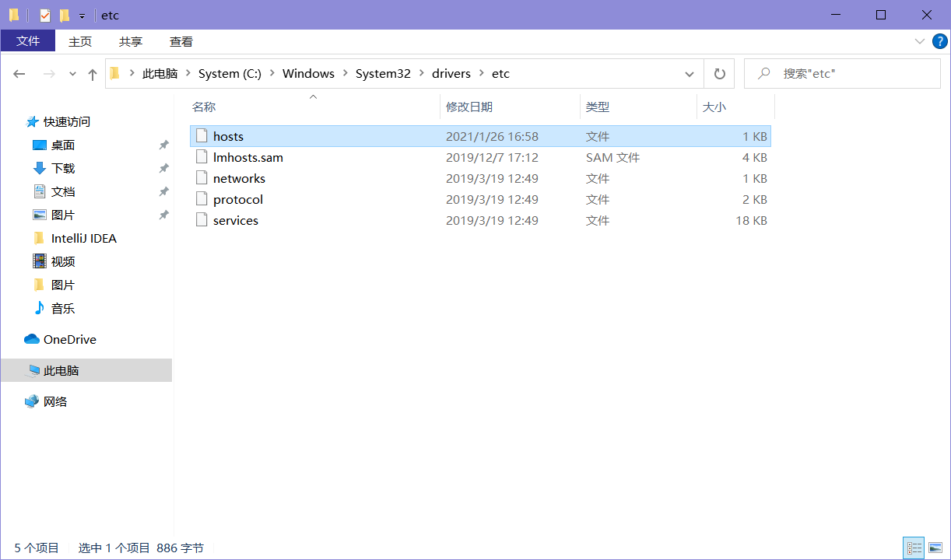This screenshot has width=951, height=560.
Task: Click the 2021/1/26 16:58 date of hosts
Action: pyautogui.click(x=492, y=136)
